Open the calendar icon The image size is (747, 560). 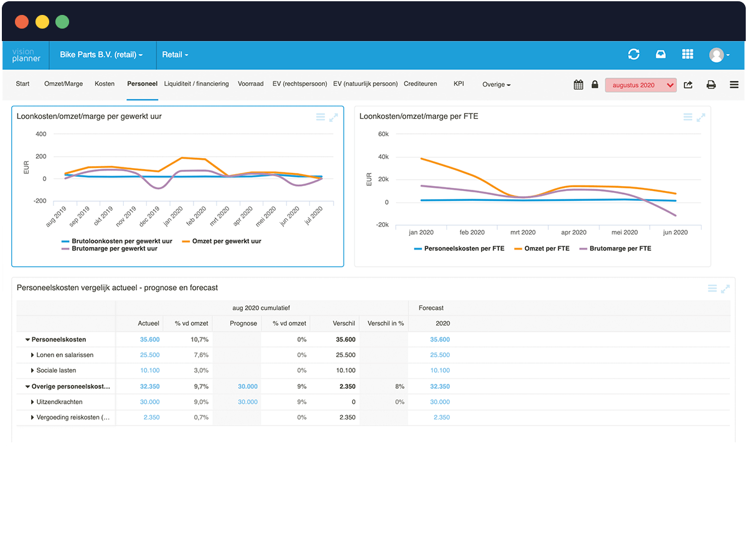point(578,85)
